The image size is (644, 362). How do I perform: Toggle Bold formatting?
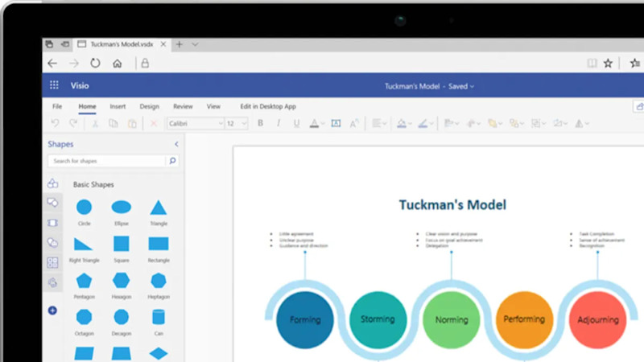(x=260, y=123)
